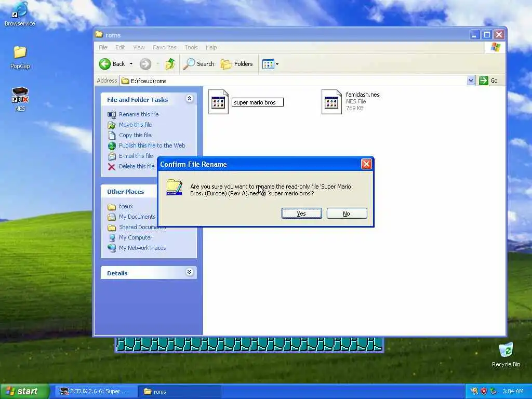Click the Go button
Viewport: 532px width, 399px height.
coord(488,81)
